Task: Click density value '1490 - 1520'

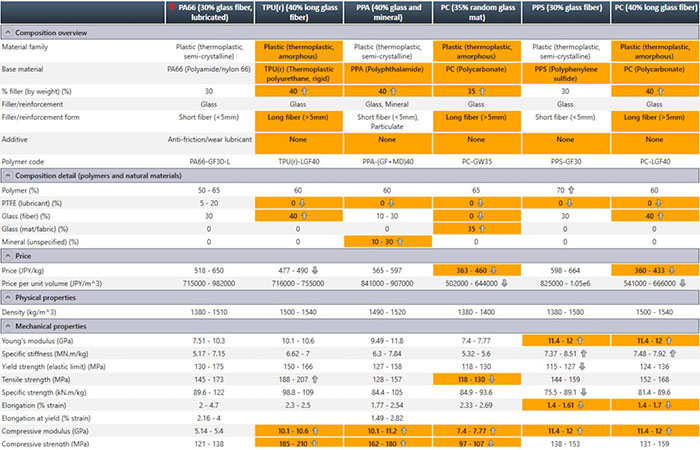Action: (387, 312)
